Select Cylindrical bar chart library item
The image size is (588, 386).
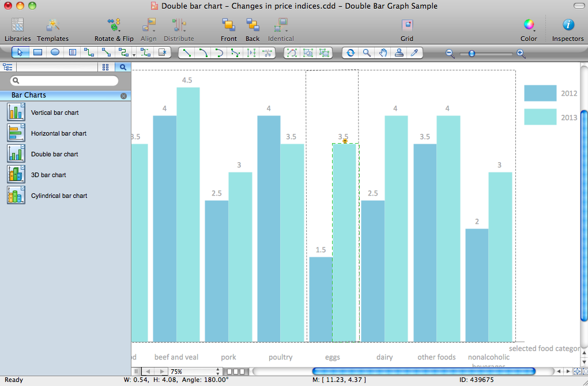(59, 196)
